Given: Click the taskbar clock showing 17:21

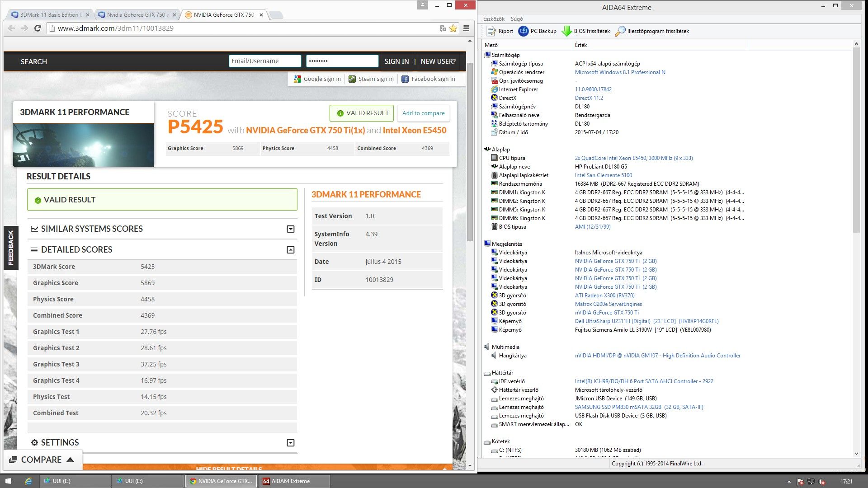Looking at the screenshot, I should [846, 482].
